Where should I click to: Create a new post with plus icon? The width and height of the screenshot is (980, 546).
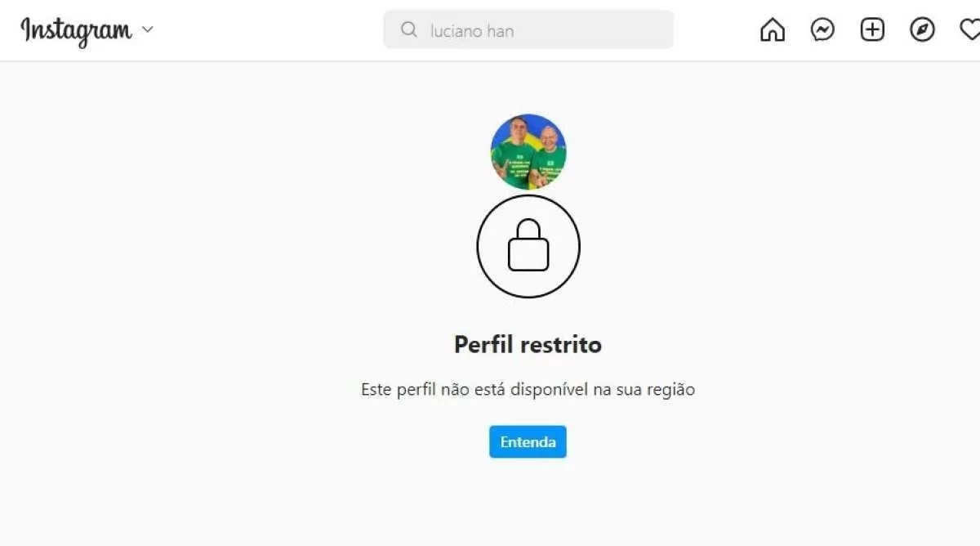click(873, 30)
